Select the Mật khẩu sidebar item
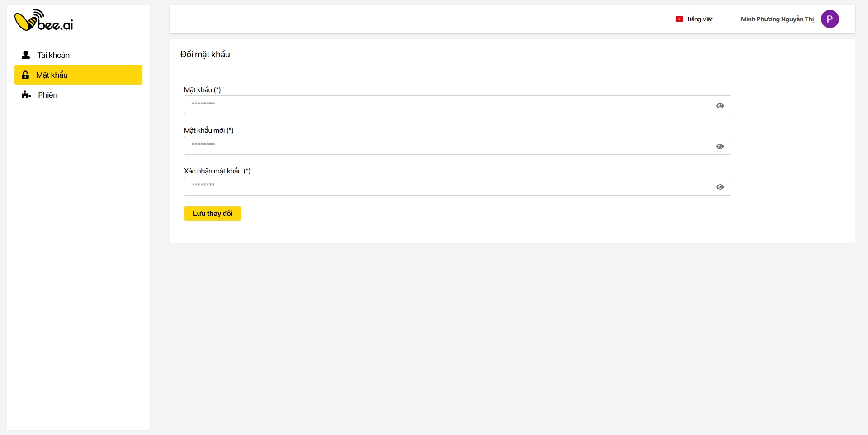Image resolution: width=868 pixels, height=435 pixels. (52, 75)
